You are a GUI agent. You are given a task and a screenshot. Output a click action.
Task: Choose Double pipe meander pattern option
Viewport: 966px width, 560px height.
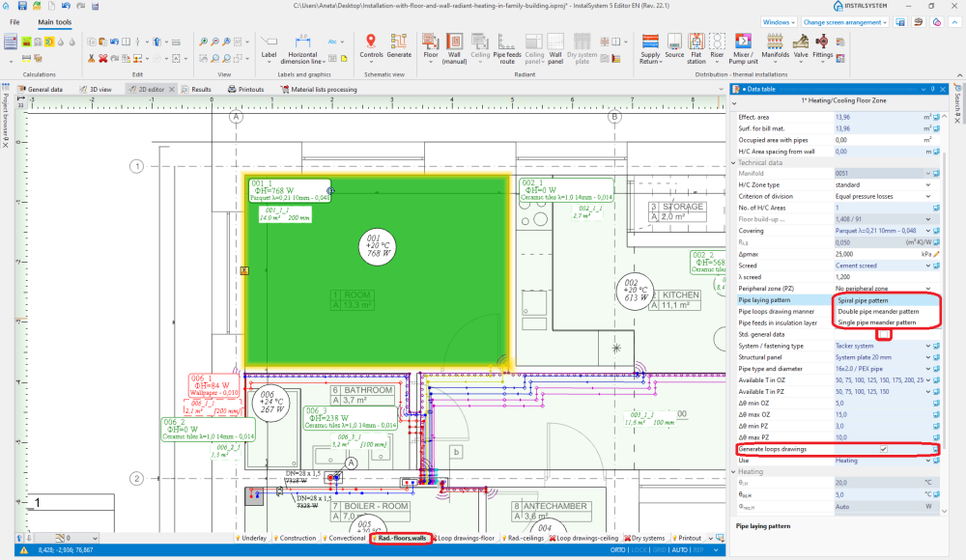pos(887,312)
